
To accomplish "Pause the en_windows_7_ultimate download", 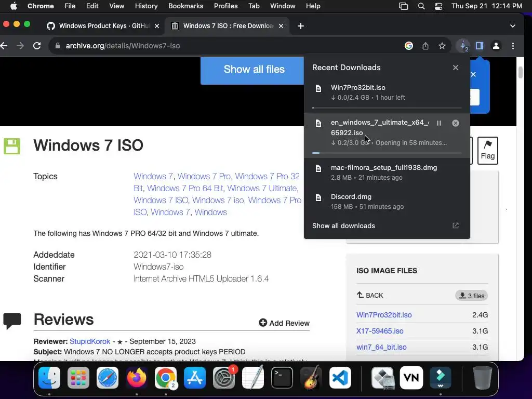I will pyautogui.click(x=438, y=123).
